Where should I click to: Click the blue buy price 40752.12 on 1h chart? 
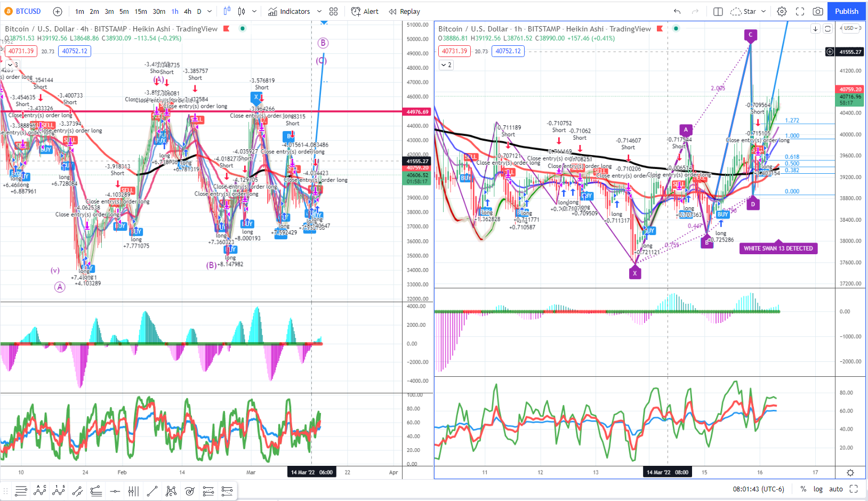[508, 51]
